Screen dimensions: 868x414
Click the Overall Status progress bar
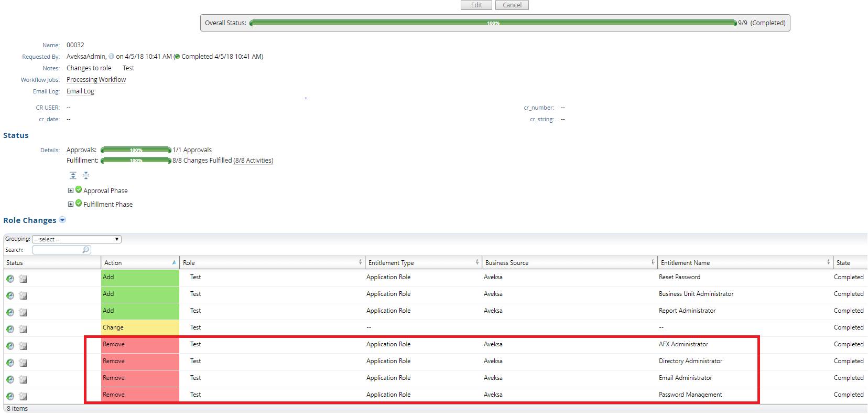pyautogui.click(x=493, y=23)
